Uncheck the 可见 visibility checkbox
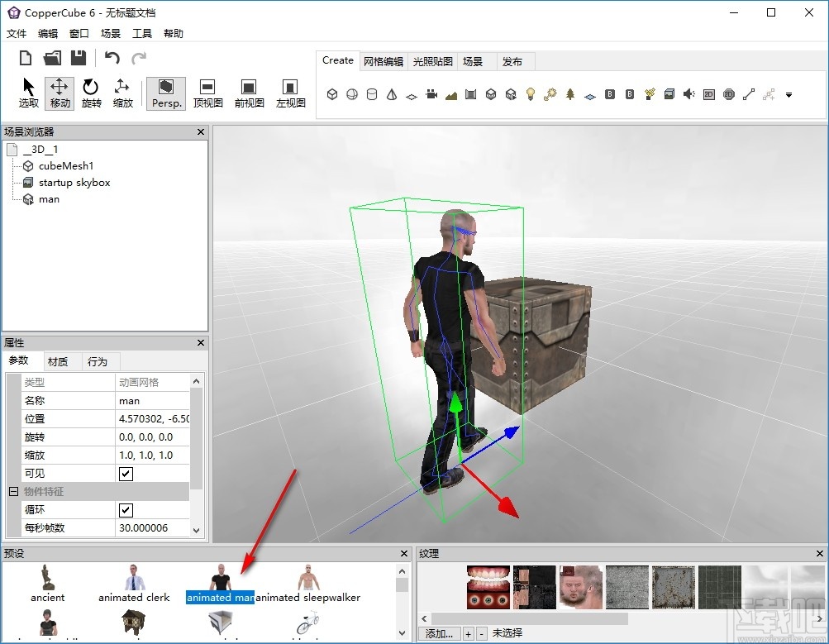The height and width of the screenshot is (644, 829). pyautogui.click(x=126, y=474)
